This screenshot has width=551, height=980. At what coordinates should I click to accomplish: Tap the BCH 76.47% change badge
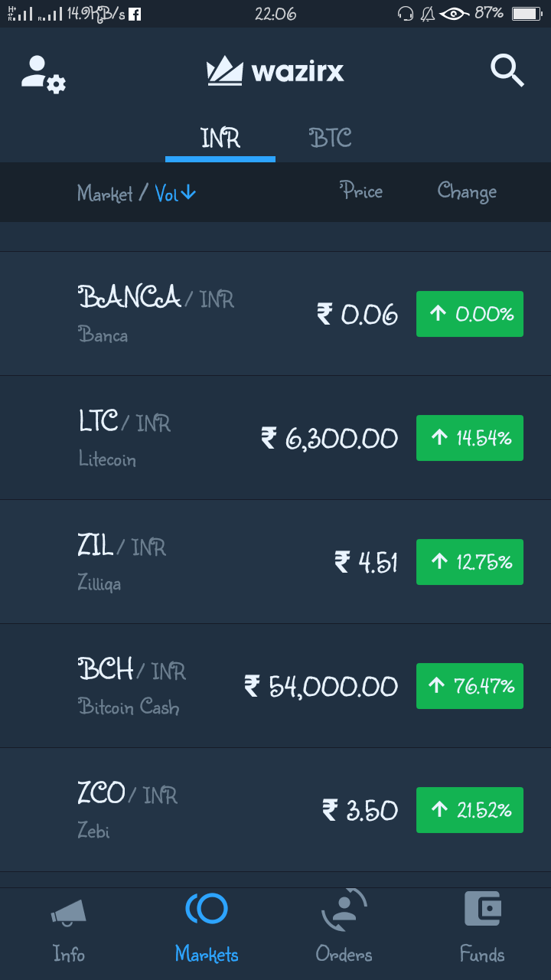click(470, 686)
